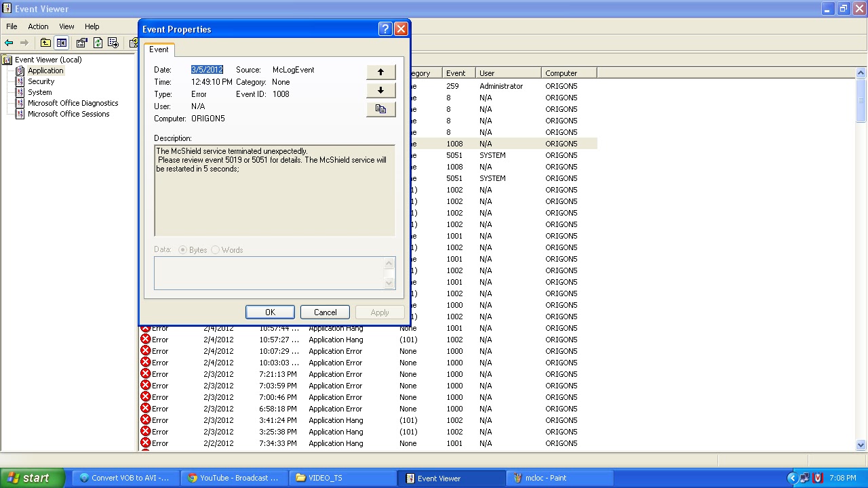Click the OK button

(269, 312)
